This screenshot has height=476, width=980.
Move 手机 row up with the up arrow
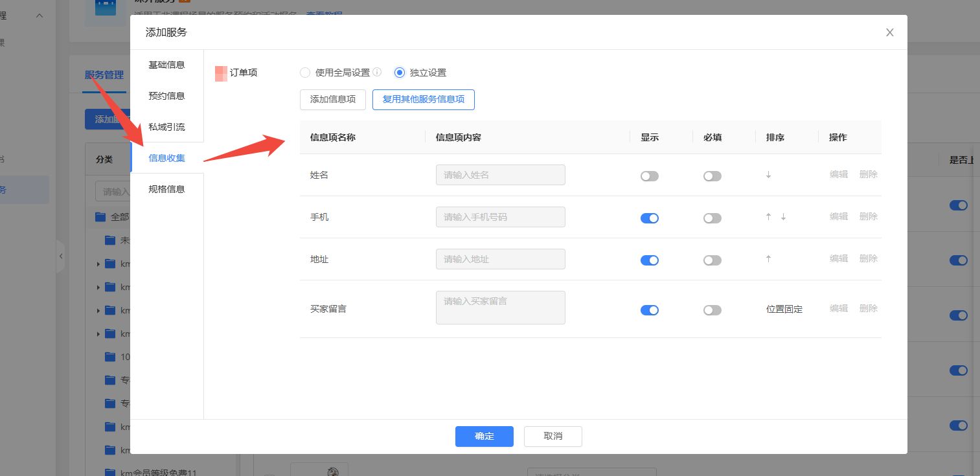point(768,217)
